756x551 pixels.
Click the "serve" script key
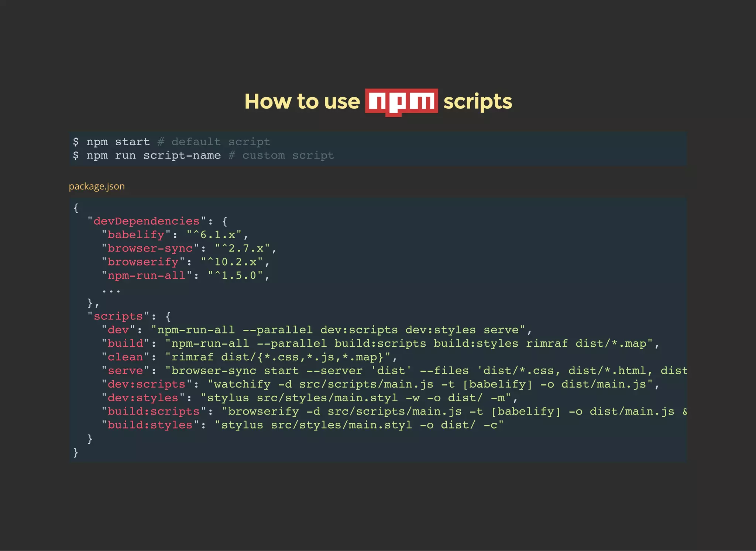pos(125,371)
